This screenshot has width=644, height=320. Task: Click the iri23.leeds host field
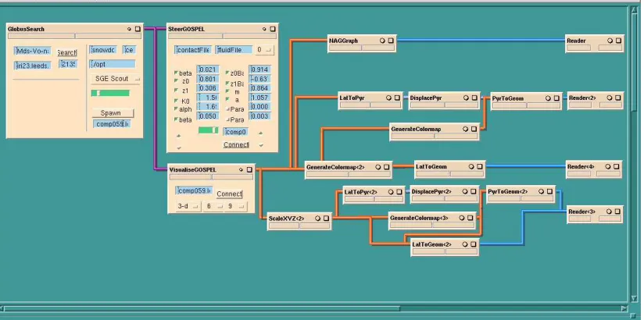click(x=33, y=66)
